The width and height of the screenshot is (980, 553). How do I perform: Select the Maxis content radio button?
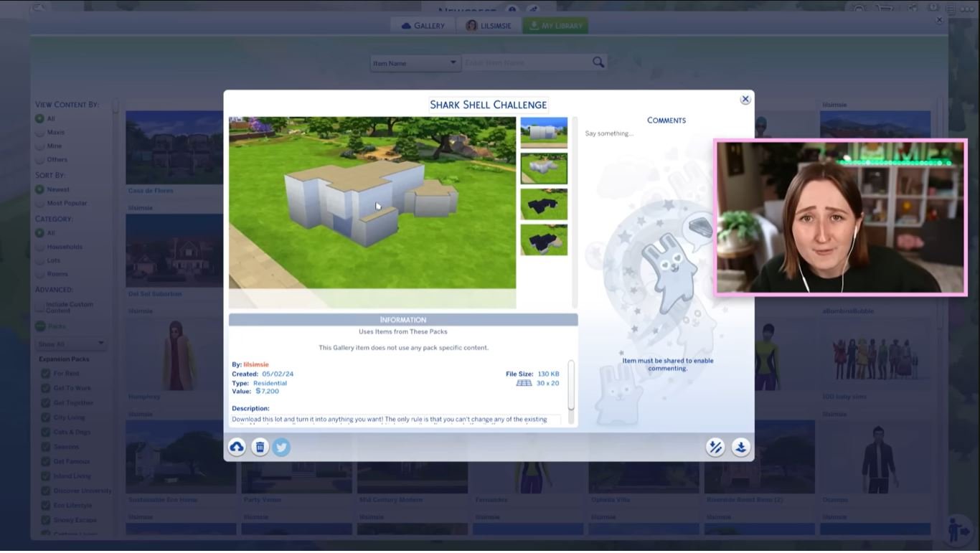click(x=39, y=132)
